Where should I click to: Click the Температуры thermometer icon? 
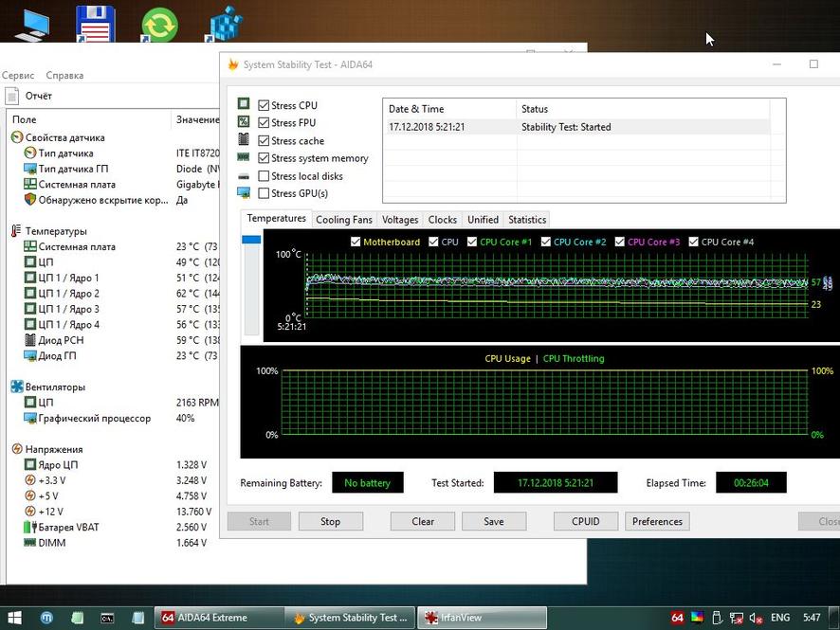coord(16,231)
